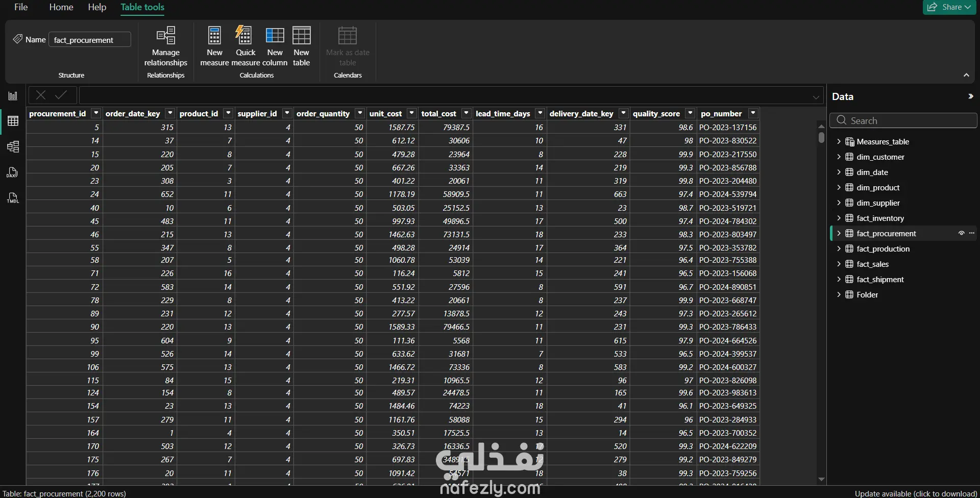Image resolution: width=980 pixels, height=498 pixels.
Task: Expand the formula bar chevron
Action: [816, 97]
